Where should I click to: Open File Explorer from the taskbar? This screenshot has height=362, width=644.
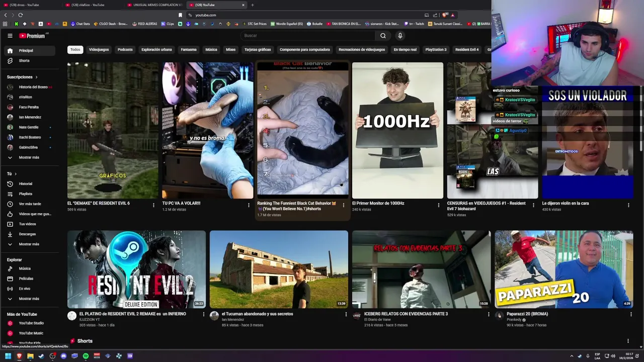30,356
